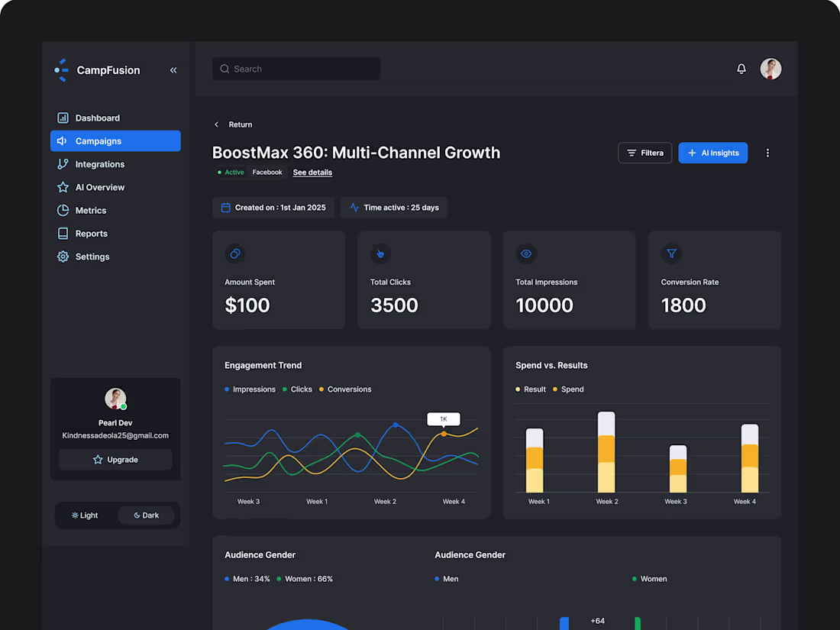840x630 pixels.
Task: Select the Dashboard icon in sidebar
Action: [63, 118]
